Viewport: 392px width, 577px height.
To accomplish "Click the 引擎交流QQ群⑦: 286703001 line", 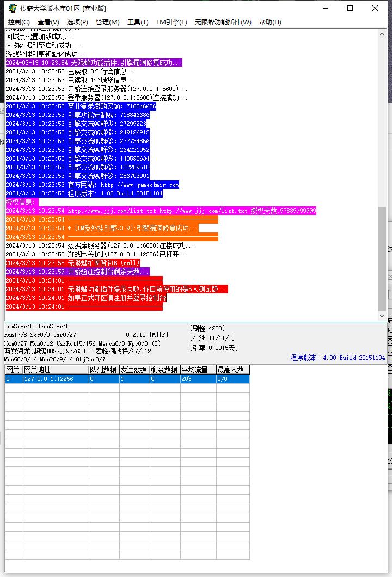I will point(78,176).
